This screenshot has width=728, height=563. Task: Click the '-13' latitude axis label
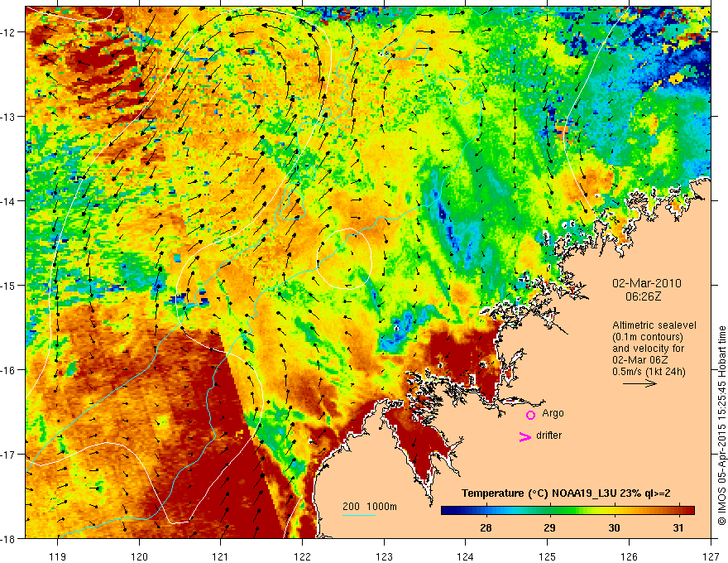[9, 117]
